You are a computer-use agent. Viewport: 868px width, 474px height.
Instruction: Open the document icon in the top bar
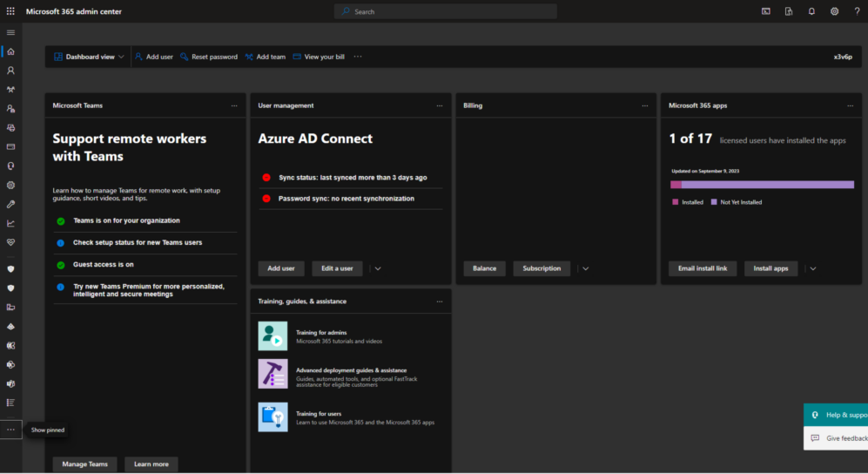point(789,11)
